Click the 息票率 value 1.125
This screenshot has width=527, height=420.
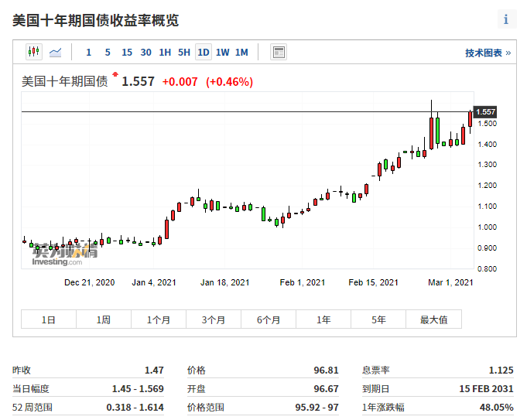click(501, 370)
